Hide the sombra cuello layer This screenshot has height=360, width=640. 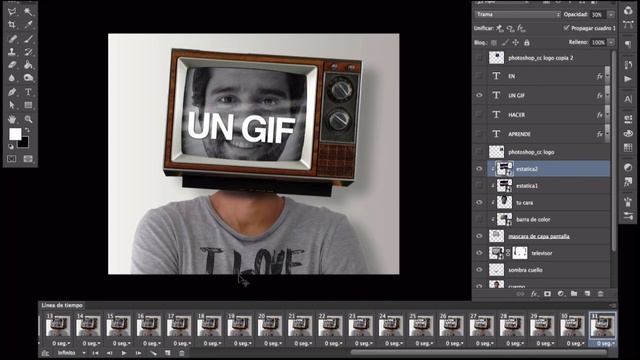(479, 269)
